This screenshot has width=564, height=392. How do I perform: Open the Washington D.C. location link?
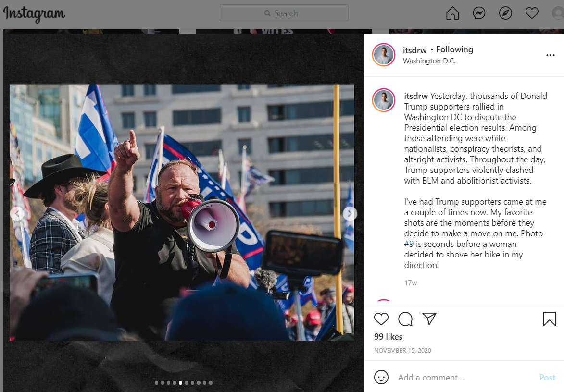coord(429,61)
